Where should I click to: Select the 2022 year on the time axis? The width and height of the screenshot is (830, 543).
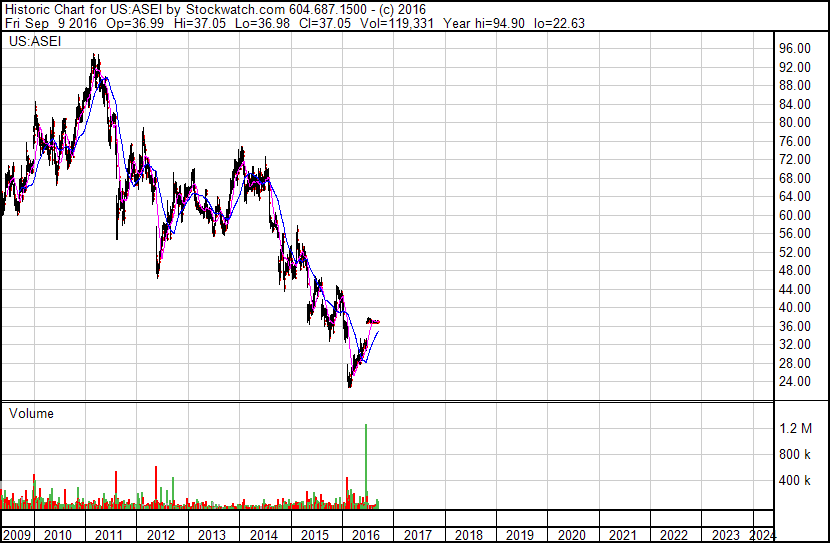674,535
